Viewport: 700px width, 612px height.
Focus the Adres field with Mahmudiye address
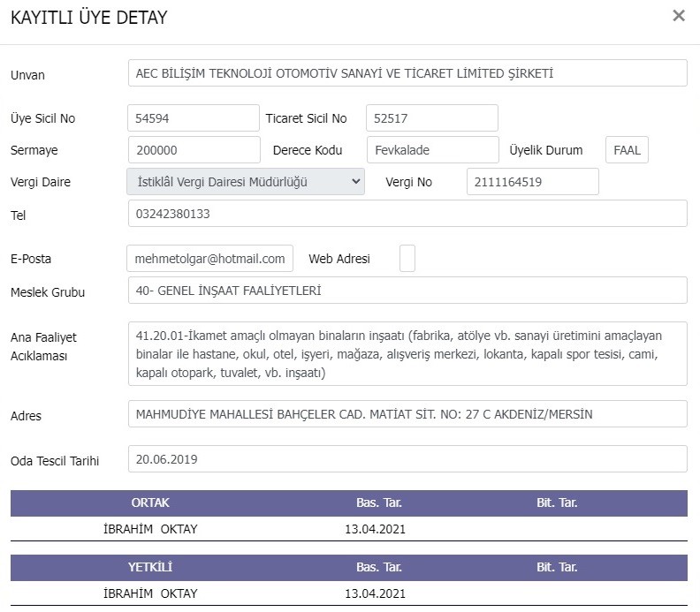407,414
